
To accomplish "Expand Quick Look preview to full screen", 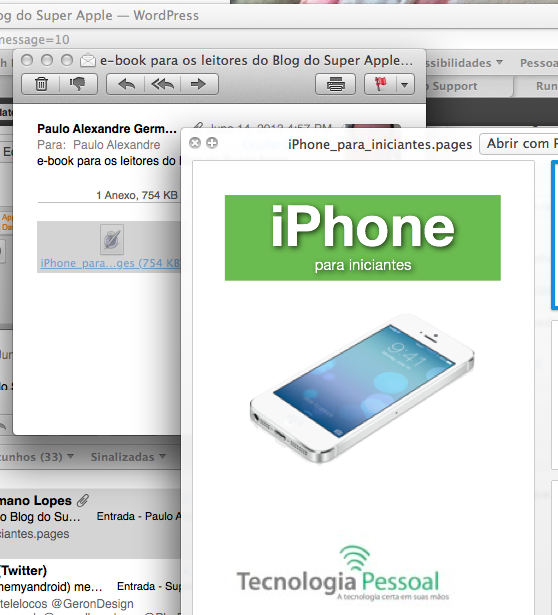I will click(212, 143).
